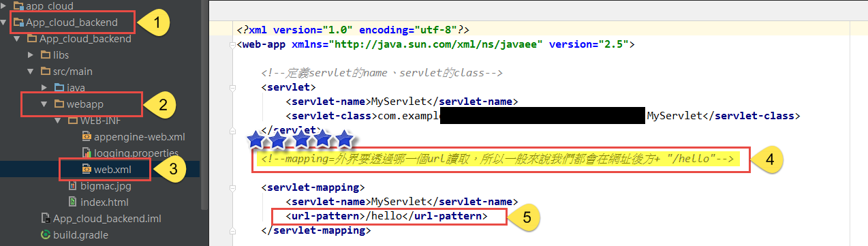Click the closing servlet-mapping tag
The width and height of the screenshot is (868, 246).
click(x=315, y=231)
